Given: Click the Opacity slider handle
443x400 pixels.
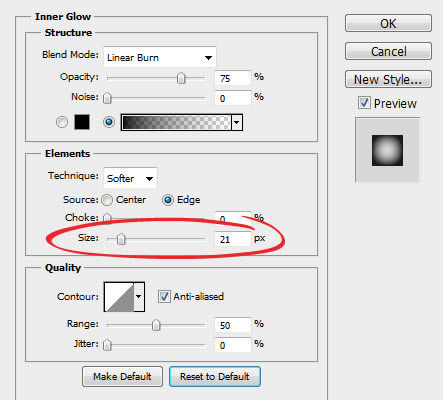Looking at the screenshot, I should tap(181, 78).
